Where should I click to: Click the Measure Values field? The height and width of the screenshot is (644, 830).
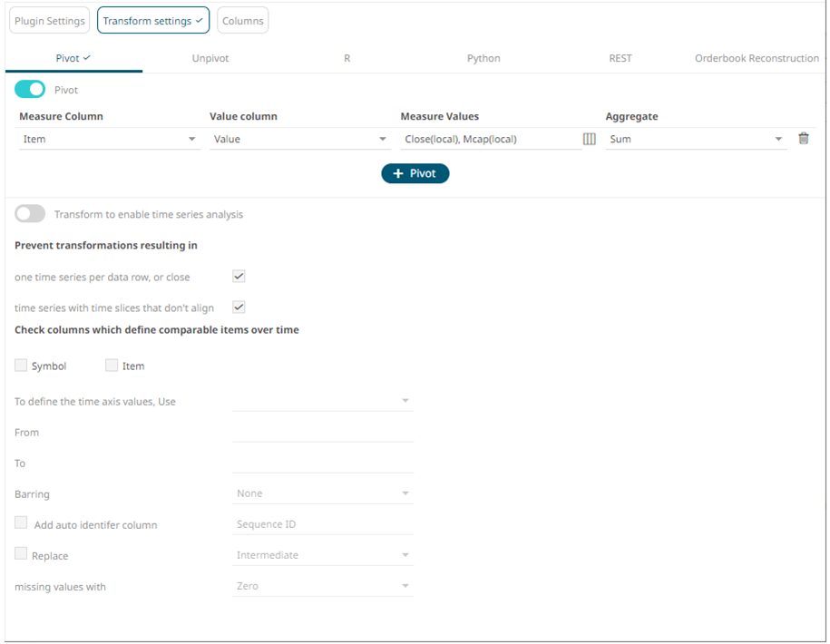click(490, 140)
